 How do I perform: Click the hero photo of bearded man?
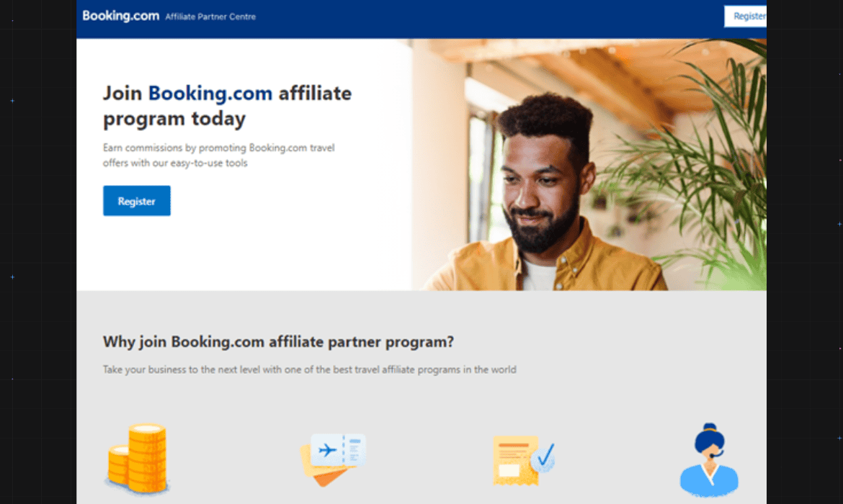(589, 164)
